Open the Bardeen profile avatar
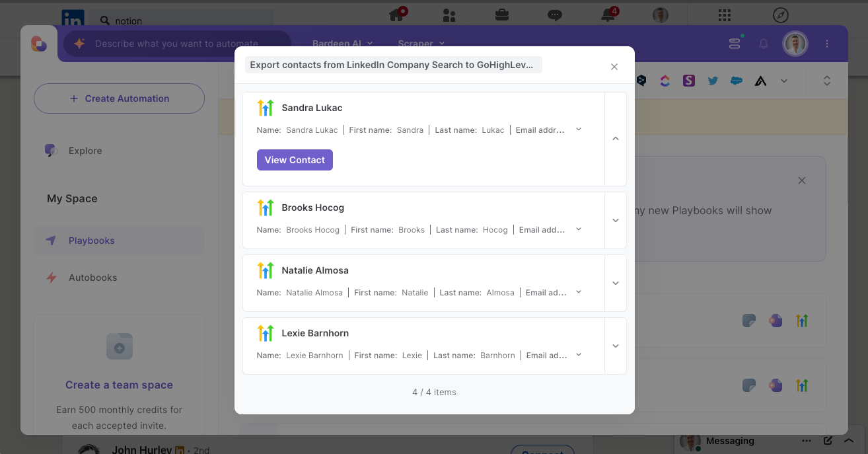Viewport: 868px width, 454px height. point(795,44)
